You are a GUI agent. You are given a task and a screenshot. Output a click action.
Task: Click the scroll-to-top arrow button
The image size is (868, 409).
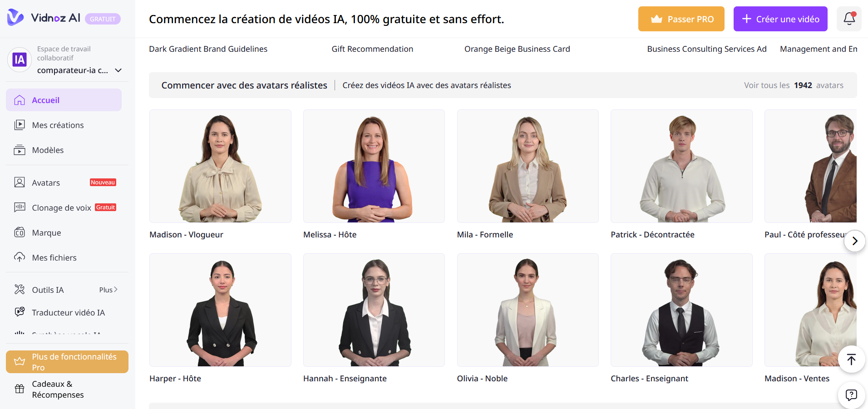tap(851, 359)
